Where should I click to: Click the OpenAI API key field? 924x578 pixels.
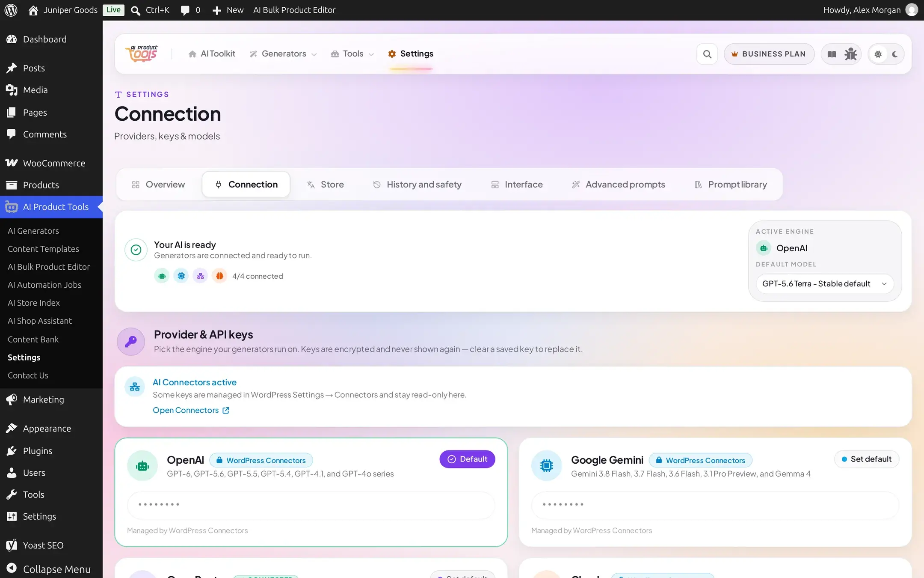311,505
